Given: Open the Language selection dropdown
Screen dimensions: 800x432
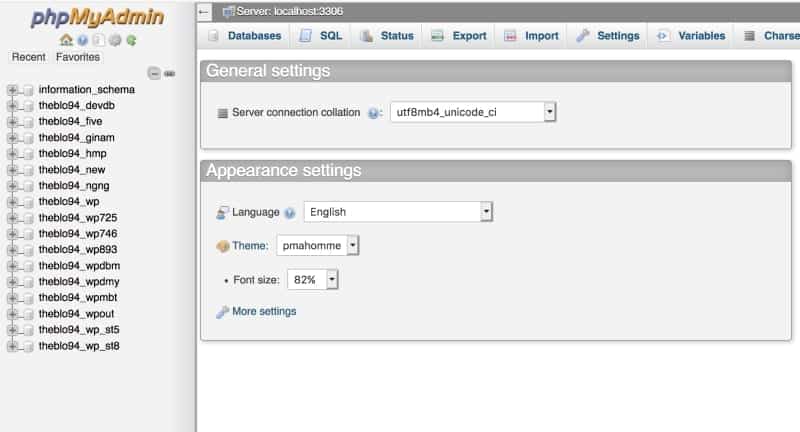Looking at the screenshot, I should 486,212.
